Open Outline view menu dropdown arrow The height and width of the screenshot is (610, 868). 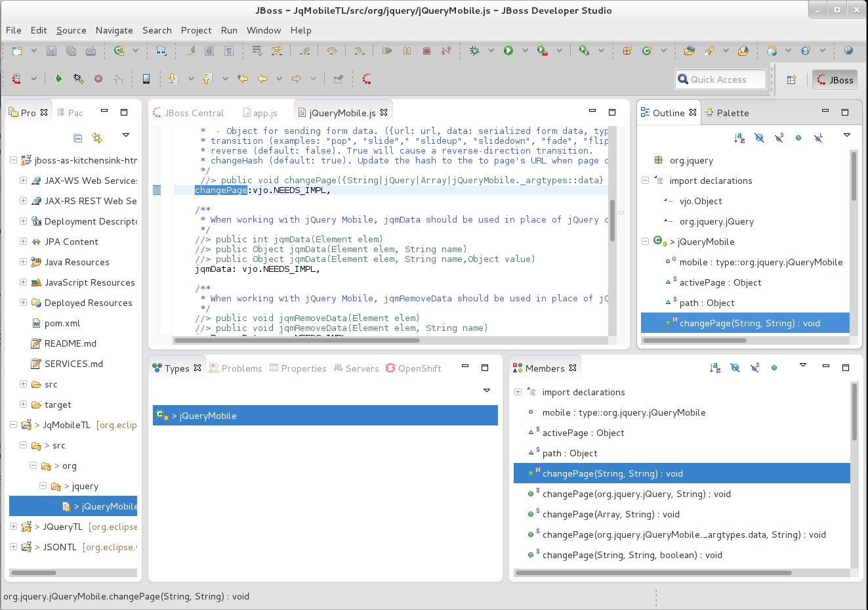[846, 135]
